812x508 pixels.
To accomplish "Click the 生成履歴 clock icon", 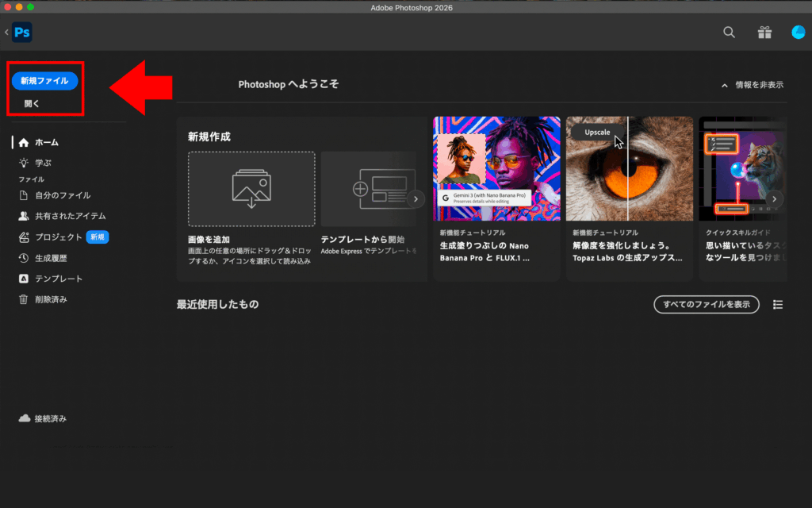I will click(x=24, y=258).
